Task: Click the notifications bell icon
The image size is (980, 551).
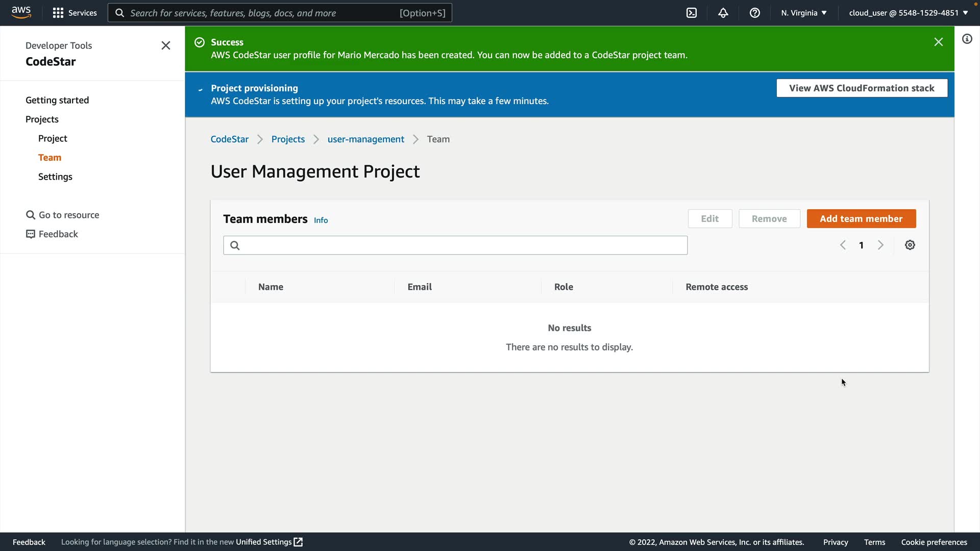Action: (x=723, y=13)
